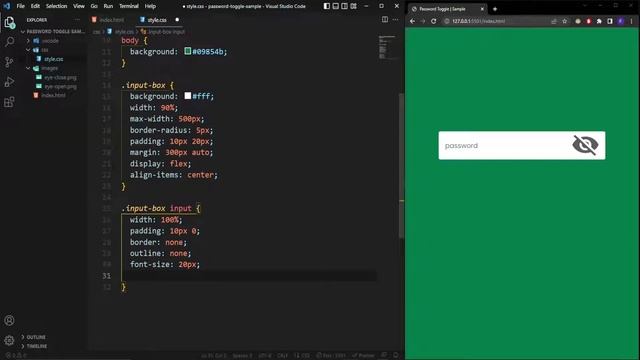Open the Extensions view
The image size is (640, 360).
coord(9,102)
